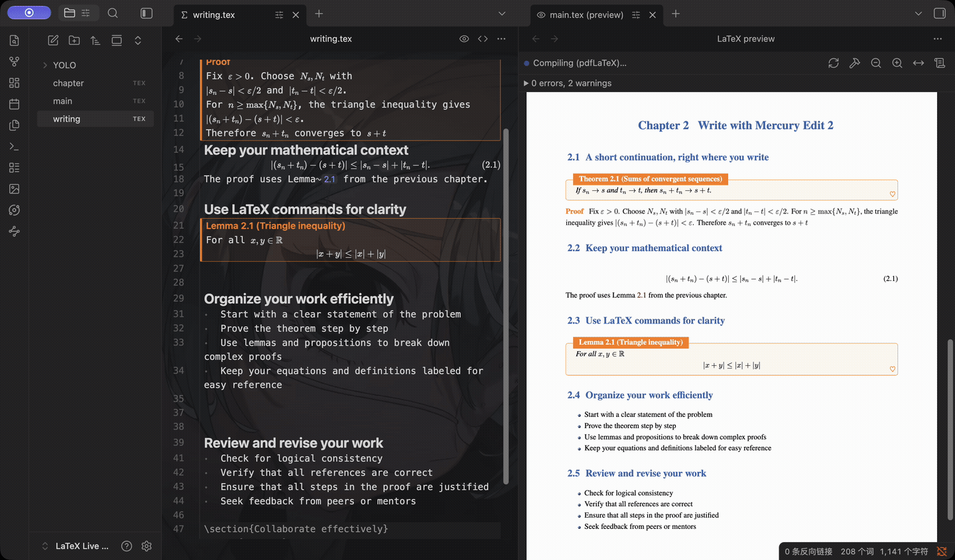Open more options menu in LaTeX preview header

coord(938,39)
